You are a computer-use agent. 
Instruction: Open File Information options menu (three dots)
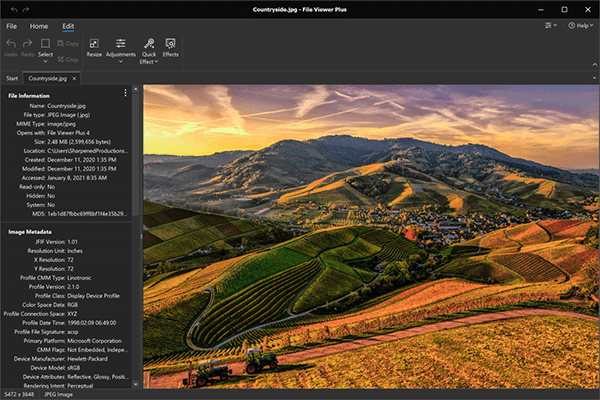125,93
